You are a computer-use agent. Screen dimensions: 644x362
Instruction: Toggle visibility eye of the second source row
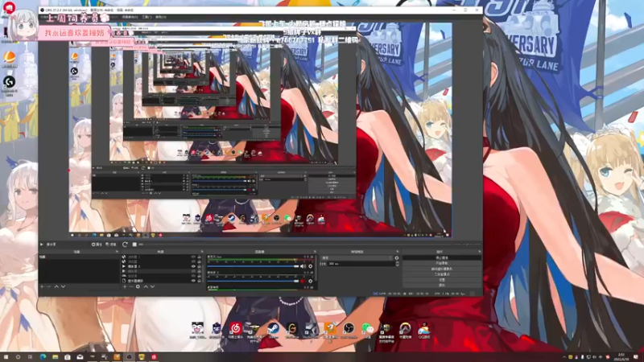tap(193, 261)
